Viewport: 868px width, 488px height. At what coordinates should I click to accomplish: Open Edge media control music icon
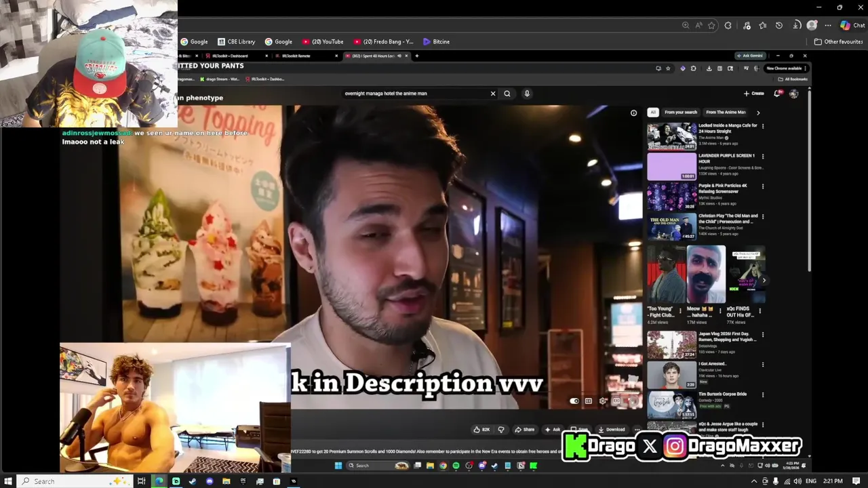747,25
